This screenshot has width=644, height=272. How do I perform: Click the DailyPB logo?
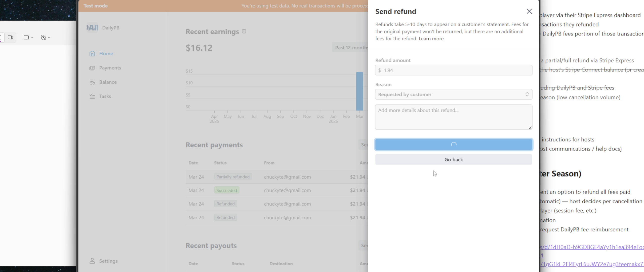[92, 28]
